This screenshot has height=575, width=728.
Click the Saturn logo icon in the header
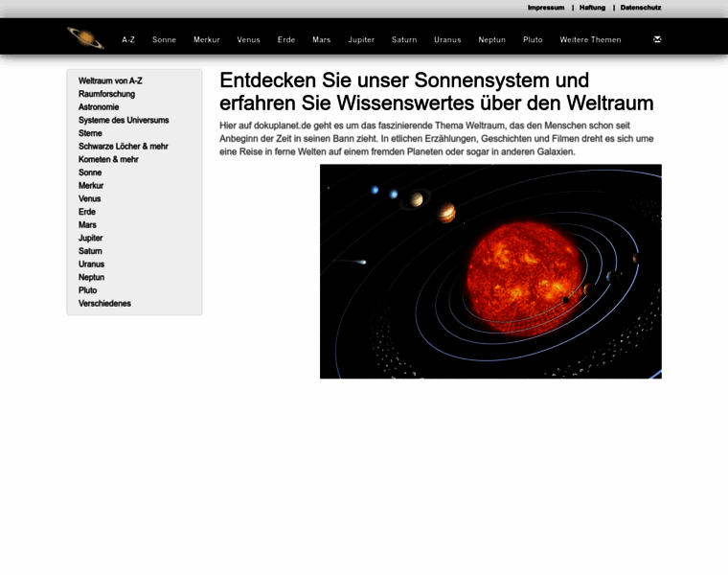[85, 37]
